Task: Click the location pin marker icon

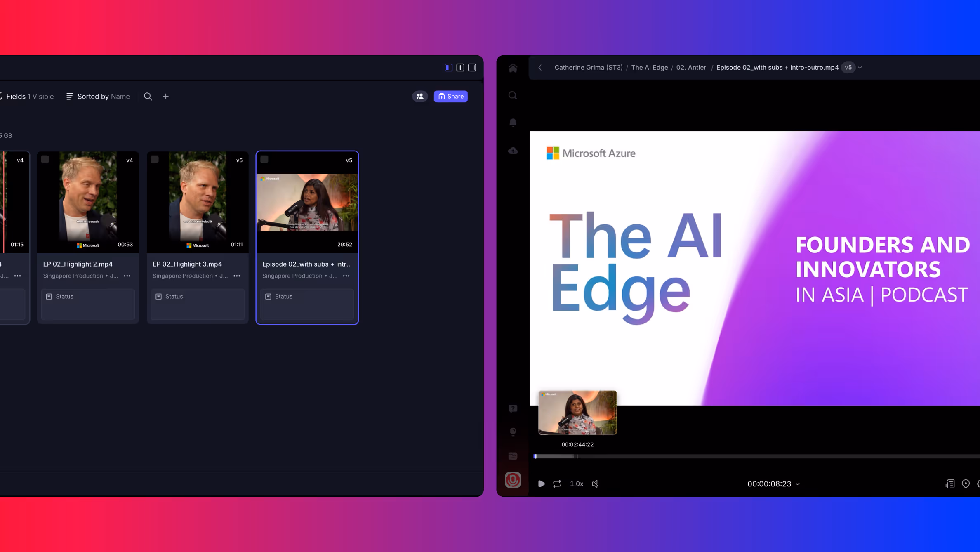Action: click(x=966, y=484)
